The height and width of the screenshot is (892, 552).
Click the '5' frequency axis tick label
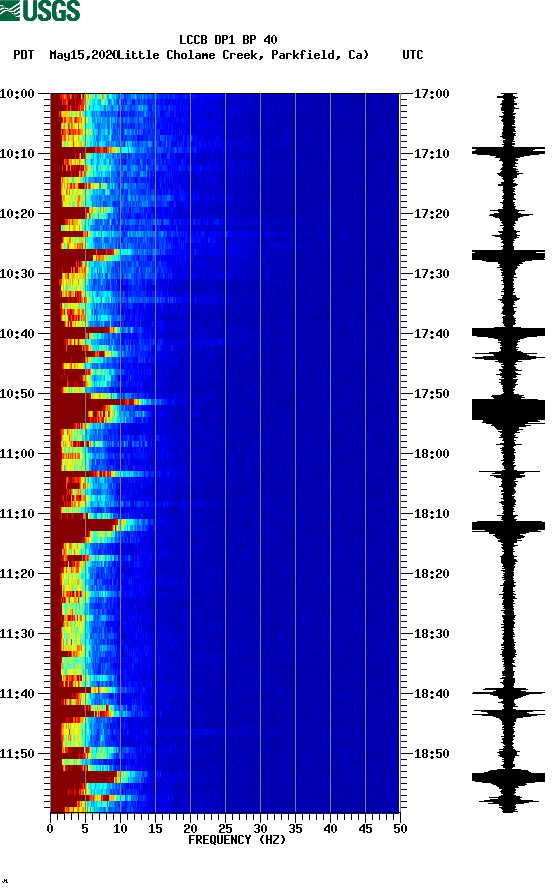[x=85, y=829]
